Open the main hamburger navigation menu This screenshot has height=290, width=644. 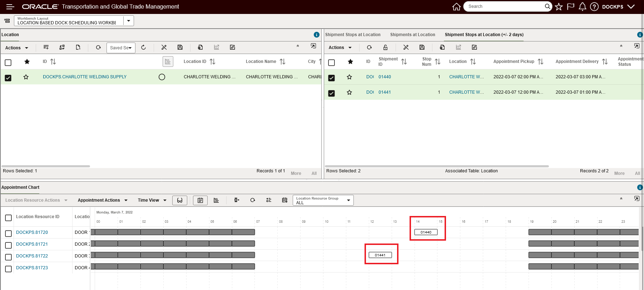(x=10, y=7)
